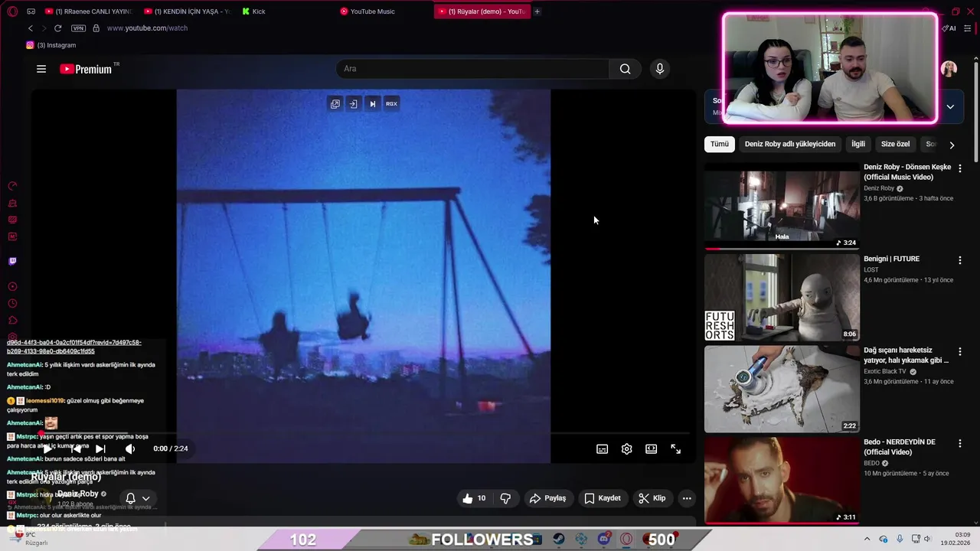Select the Size özel chip
Image resolution: width=980 pixels, height=551 pixels.
pos(895,144)
